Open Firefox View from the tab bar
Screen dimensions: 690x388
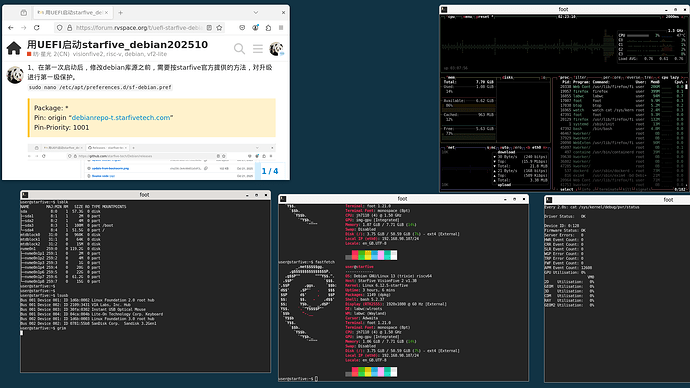[23, 13]
